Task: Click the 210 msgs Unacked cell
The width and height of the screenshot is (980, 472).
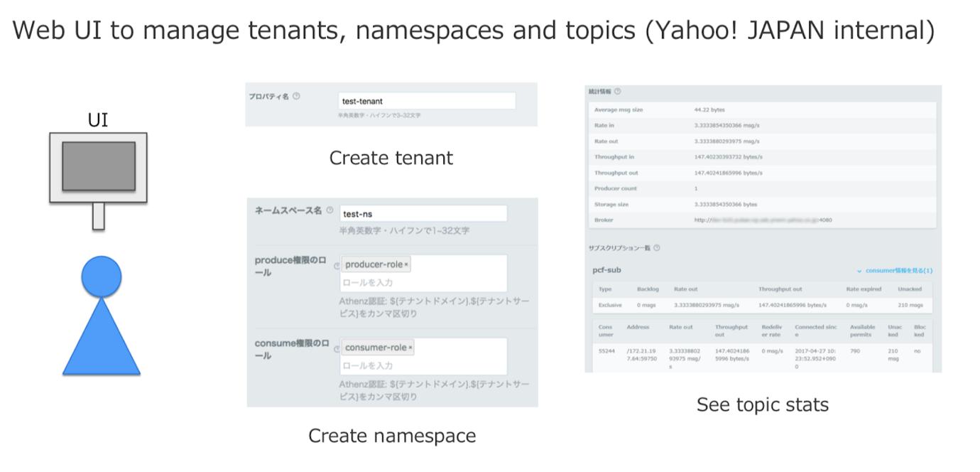Action: [910, 305]
